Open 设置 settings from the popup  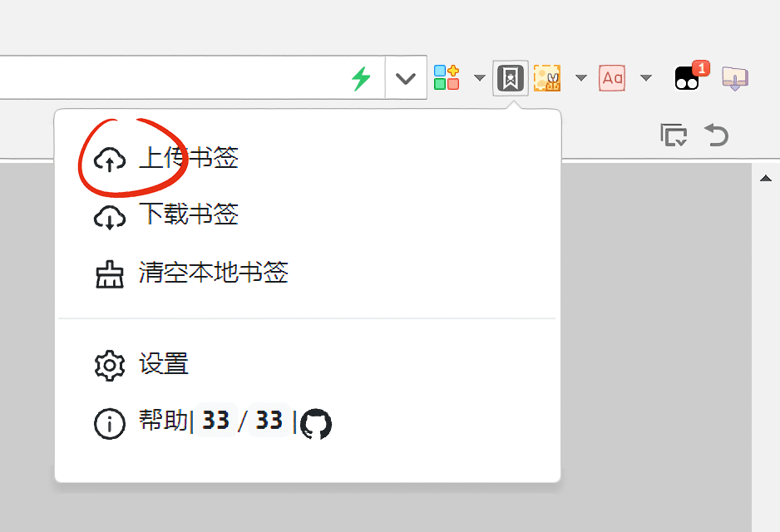click(308, 365)
